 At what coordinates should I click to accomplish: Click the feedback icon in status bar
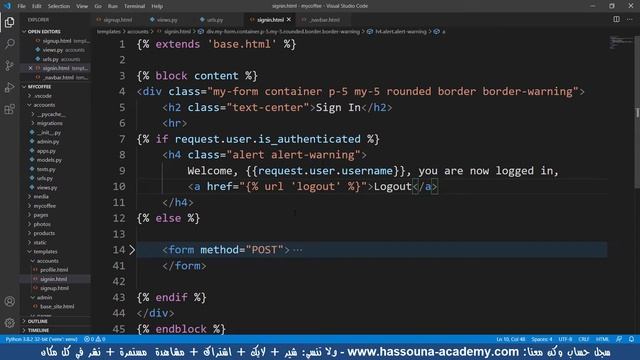coord(619,339)
